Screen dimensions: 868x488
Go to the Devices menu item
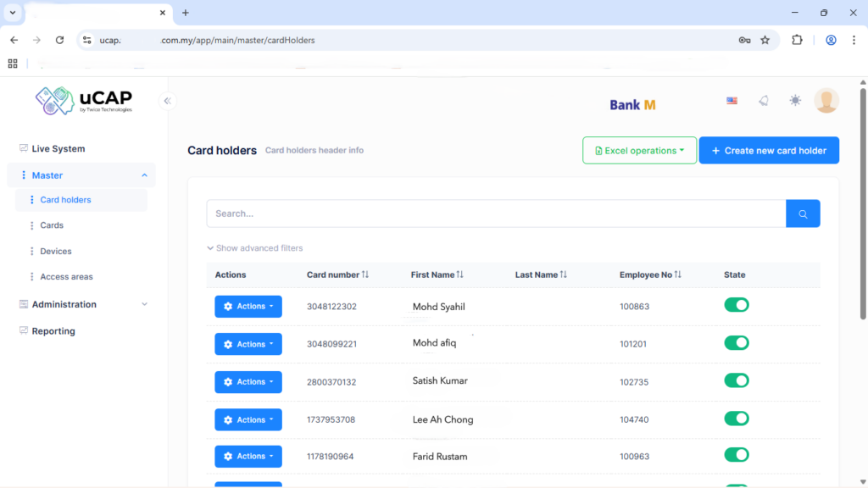tap(56, 252)
